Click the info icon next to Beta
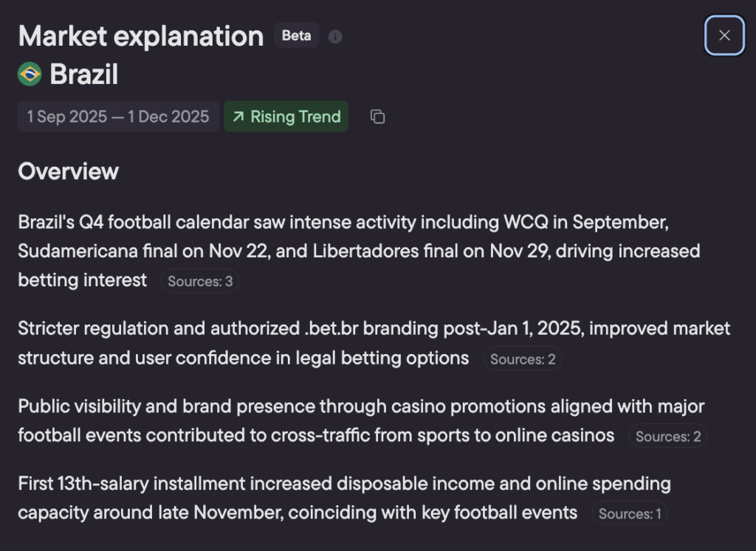Screen dimensions: 756x551 pos(335,36)
